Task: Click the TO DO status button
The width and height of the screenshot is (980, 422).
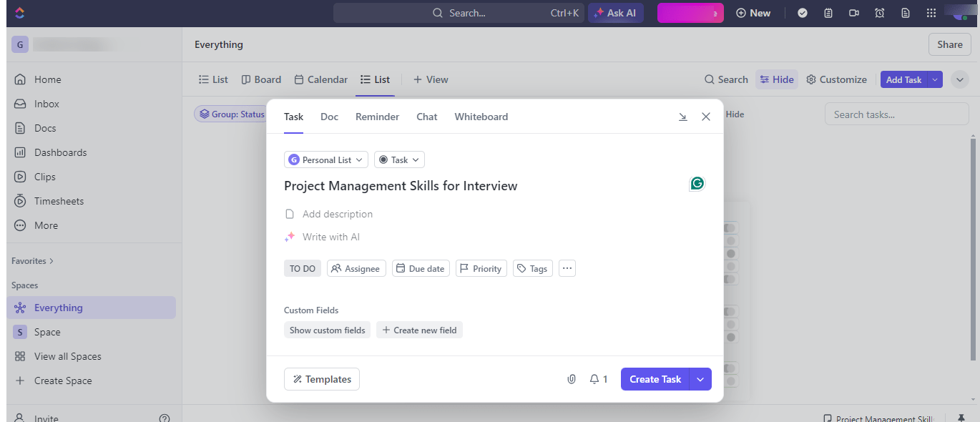Action: (x=303, y=268)
